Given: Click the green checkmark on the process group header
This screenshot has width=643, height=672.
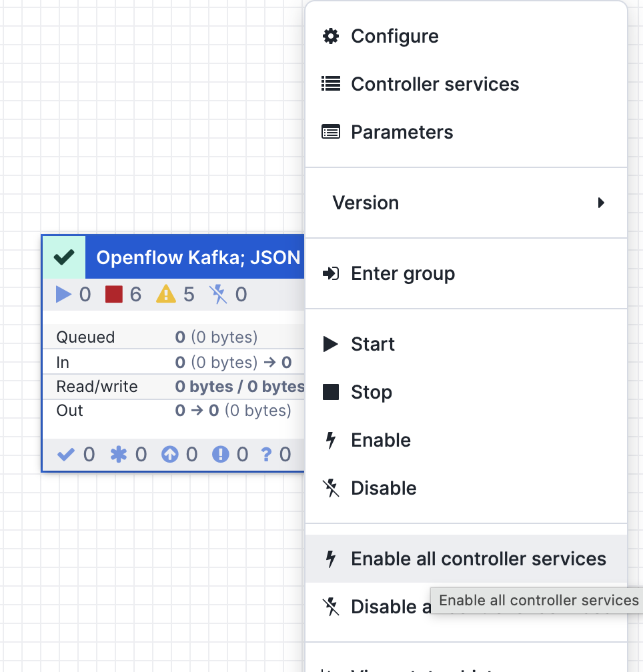Looking at the screenshot, I should click(x=64, y=257).
